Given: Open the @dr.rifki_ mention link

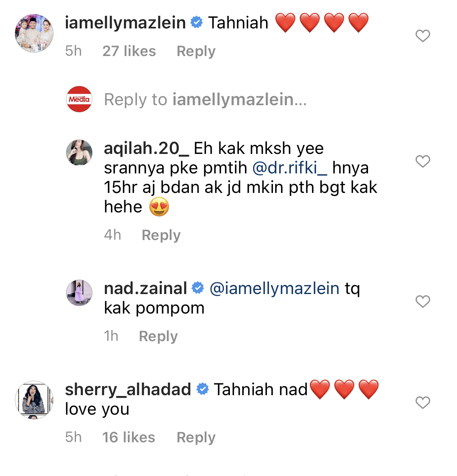Looking at the screenshot, I should (x=290, y=168).
